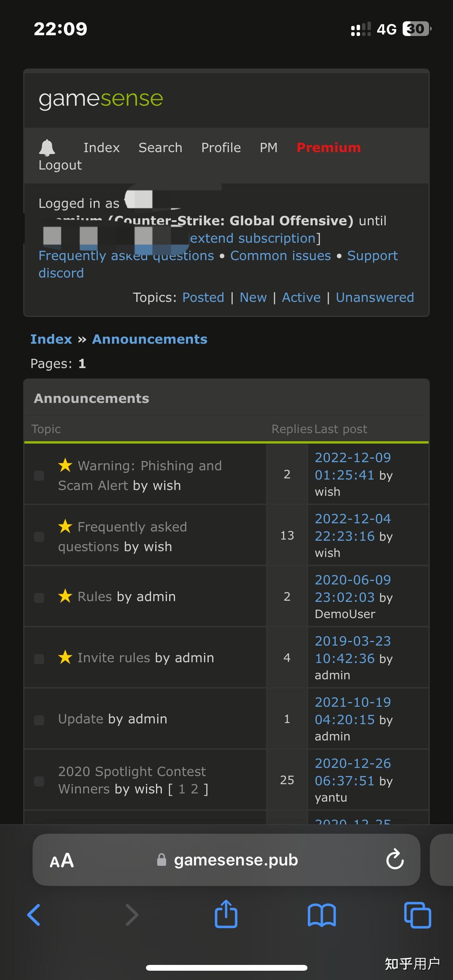Open the Premium menu link
The width and height of the screenshot is (453, 980).
(328, 147)
